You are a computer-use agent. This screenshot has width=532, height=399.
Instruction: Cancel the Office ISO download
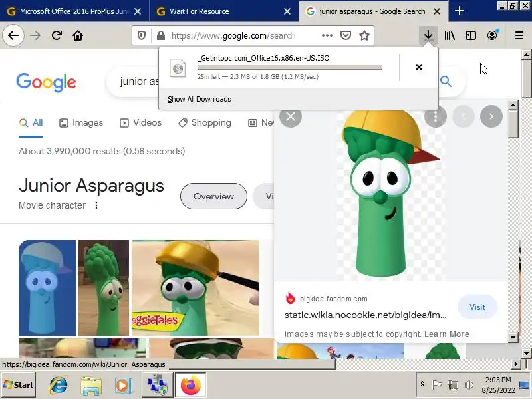coord(419,67)
